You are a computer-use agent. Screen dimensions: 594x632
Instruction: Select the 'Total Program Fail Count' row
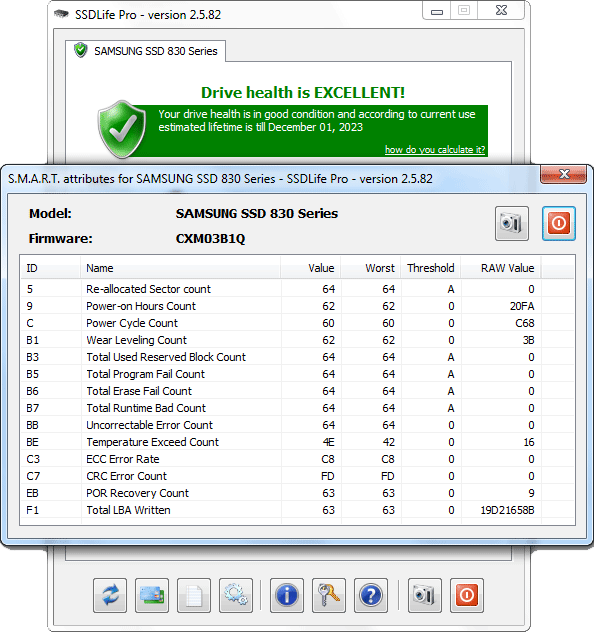(x=297, y=374)
